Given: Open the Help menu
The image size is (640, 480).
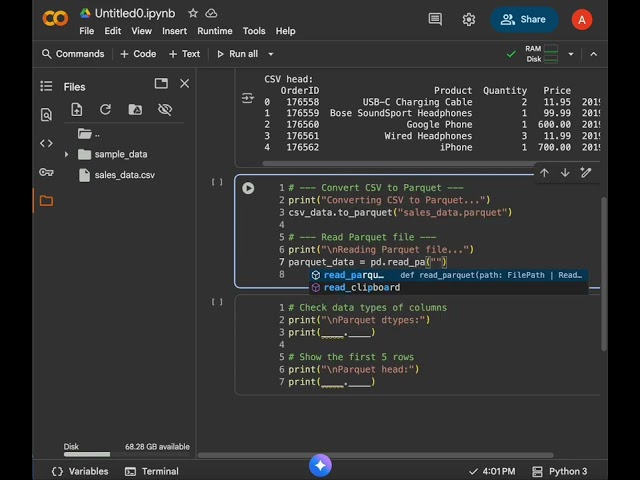Looking at the screenshot, I should (x=285, y=31).
